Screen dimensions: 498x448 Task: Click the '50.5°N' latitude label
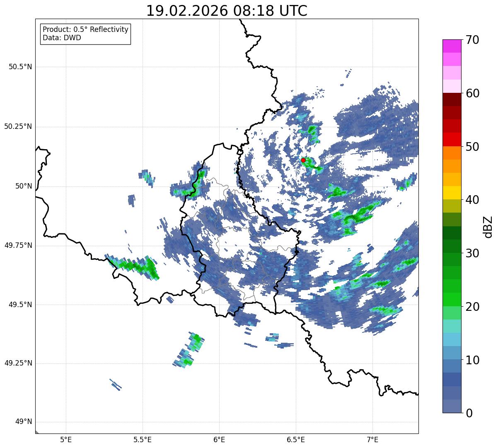[x=20, y=67]
